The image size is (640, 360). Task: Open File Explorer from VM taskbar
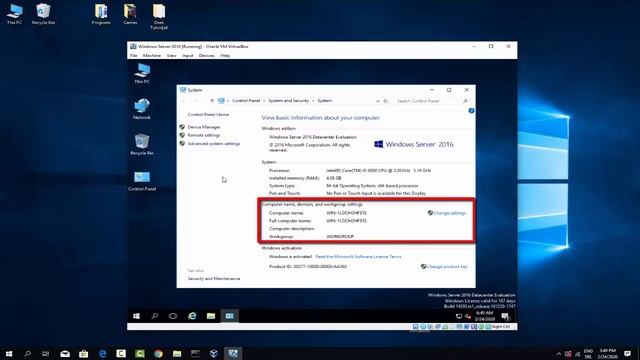tap(211, 316)
